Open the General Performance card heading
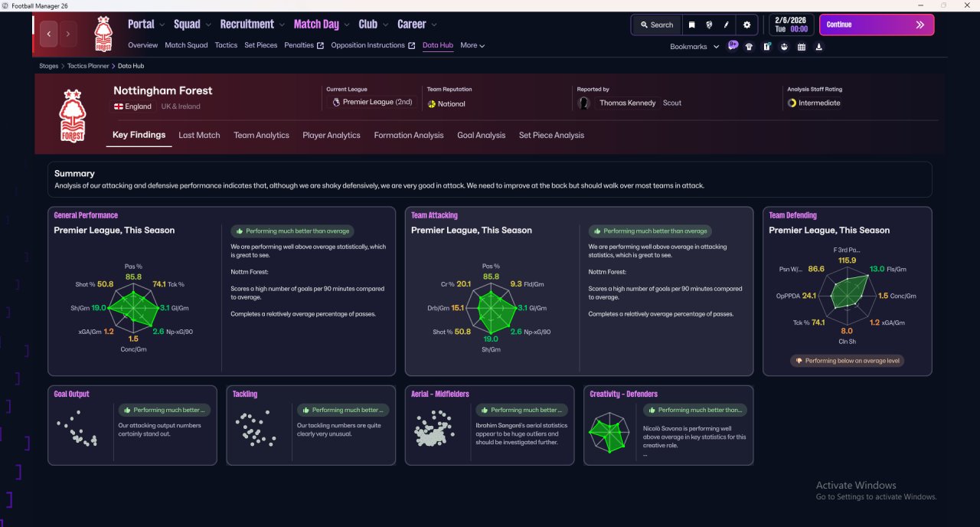This screenshot has height=527, width=980. pos(86,215)
